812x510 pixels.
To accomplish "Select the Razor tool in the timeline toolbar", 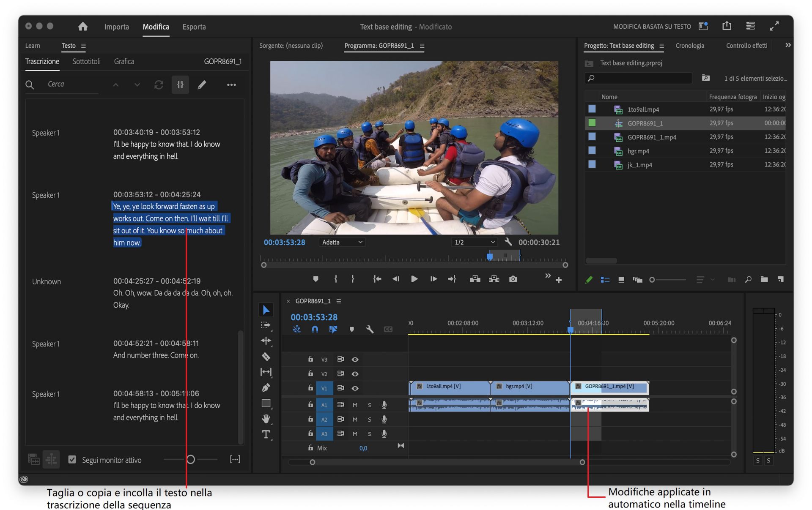I will [266, 357].
